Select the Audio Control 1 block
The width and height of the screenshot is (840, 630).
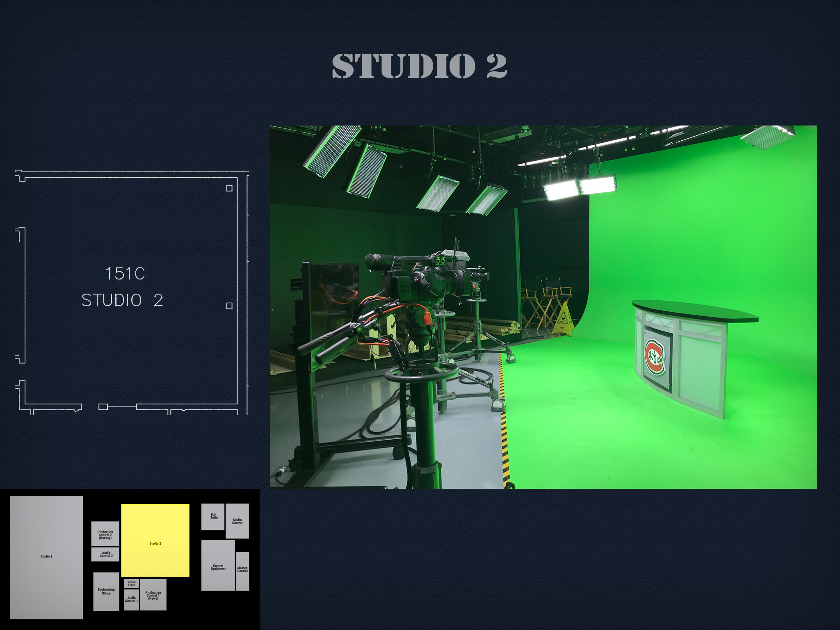click(x=131, y=600)
